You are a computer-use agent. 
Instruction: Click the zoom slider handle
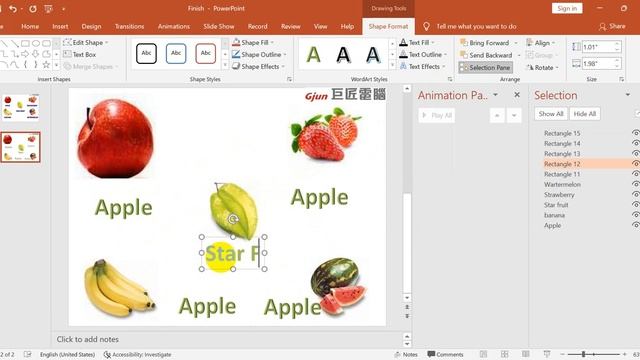click(x=584, y=354)
